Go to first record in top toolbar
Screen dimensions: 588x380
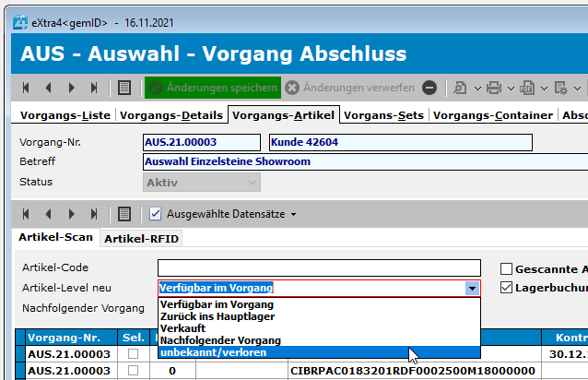[x=26, y=88]
